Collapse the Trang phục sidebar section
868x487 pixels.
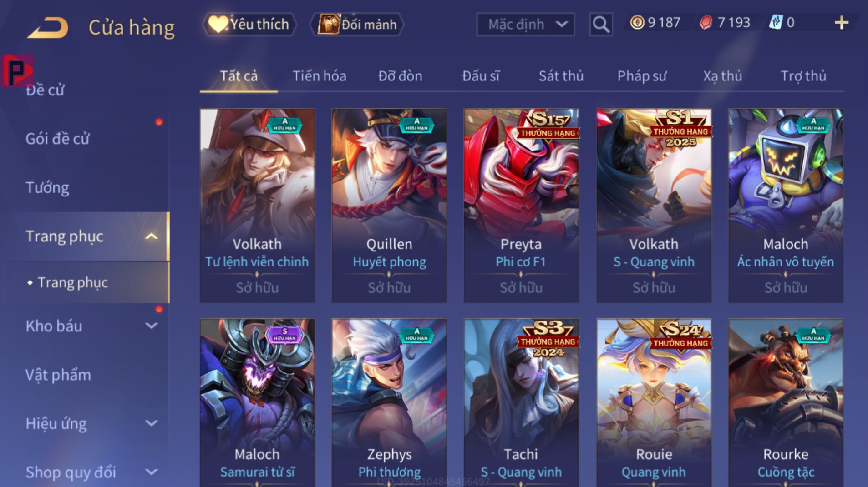tap(151, 236)
